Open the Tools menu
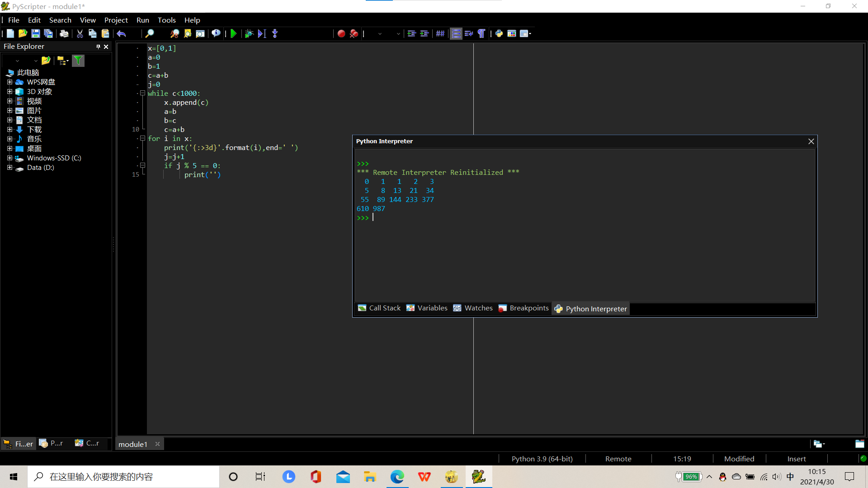This screenshot has height=488, width=868. (x=166, y=20)
